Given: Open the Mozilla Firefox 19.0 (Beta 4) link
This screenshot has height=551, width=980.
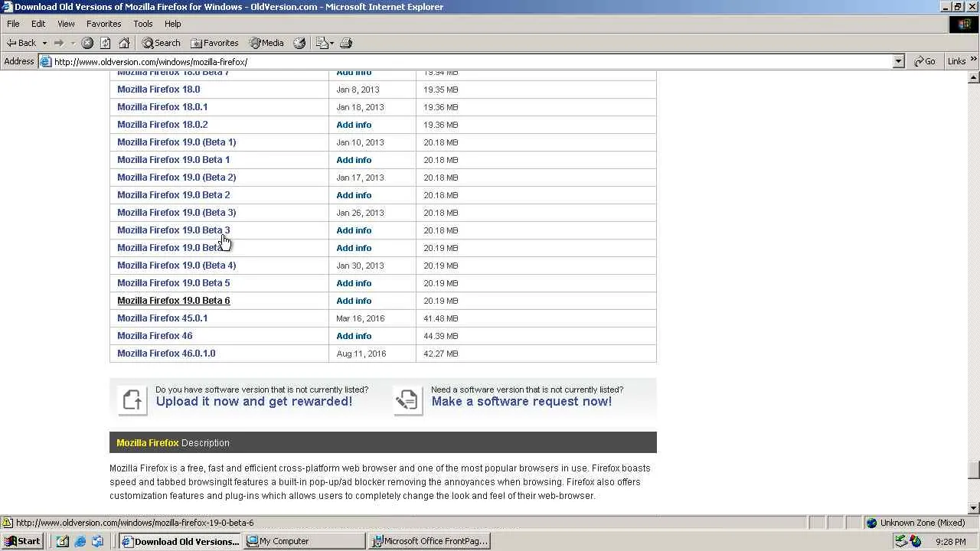Looking at the screenshot, I should tap(176, 266).
